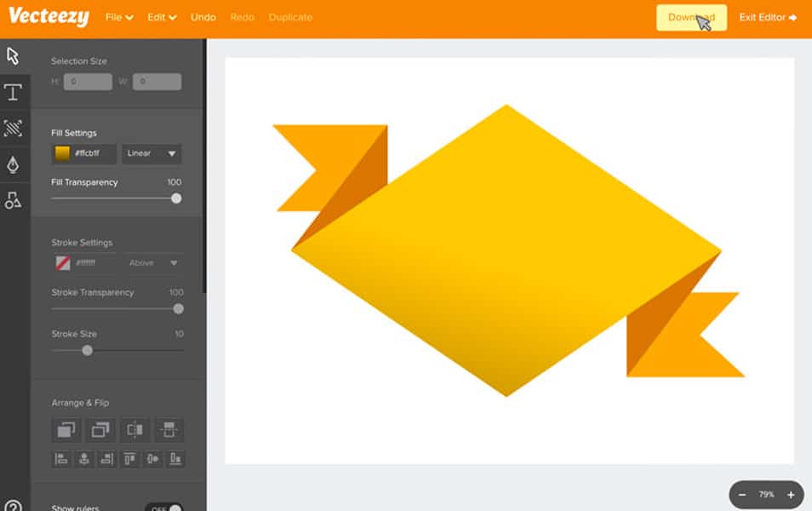
Task: Select the arrow selection tool
Action: pyautogui.click(x=13, y=56)
